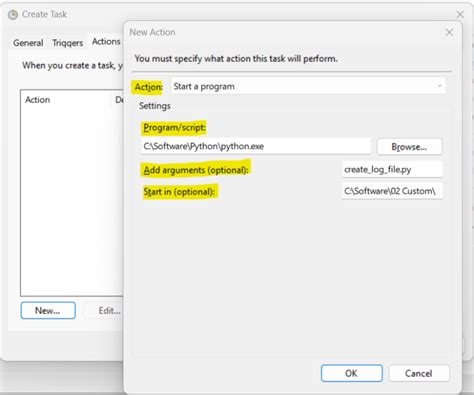This screenshot has width=474, height=395.
Task: Click the 'You must specify what action' instruction text
Action: (236, 59)
